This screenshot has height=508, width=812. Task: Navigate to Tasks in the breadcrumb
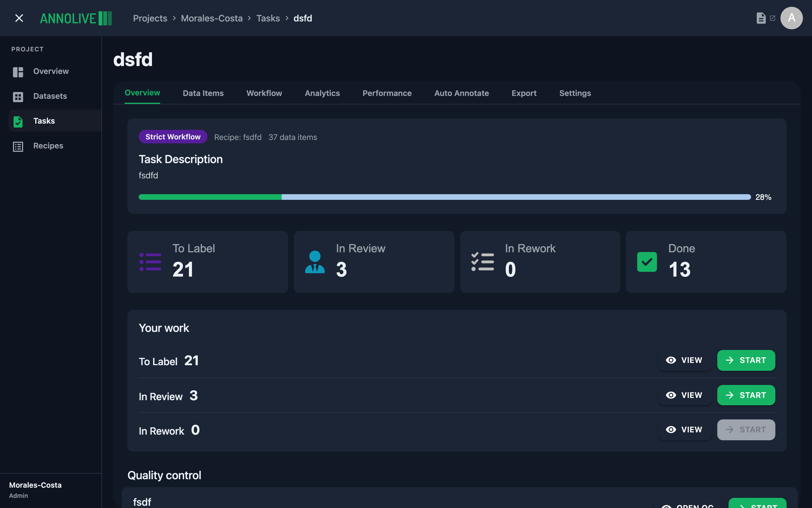pos(268,18)
